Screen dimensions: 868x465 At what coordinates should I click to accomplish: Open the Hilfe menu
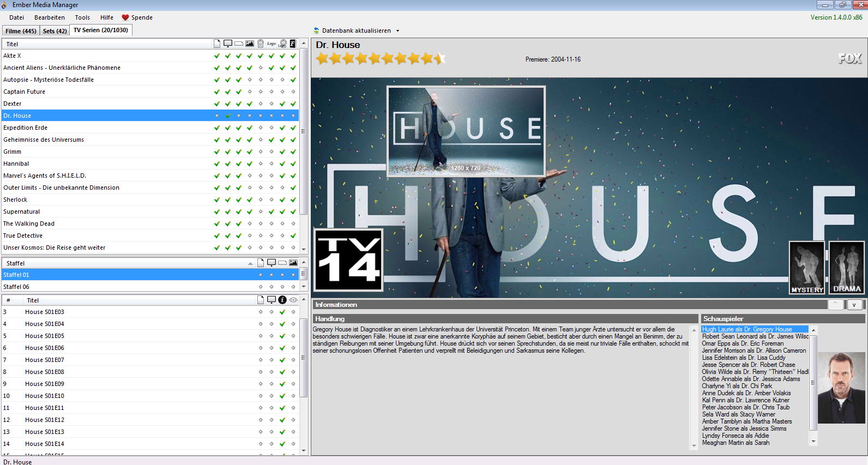pos(107,17)
